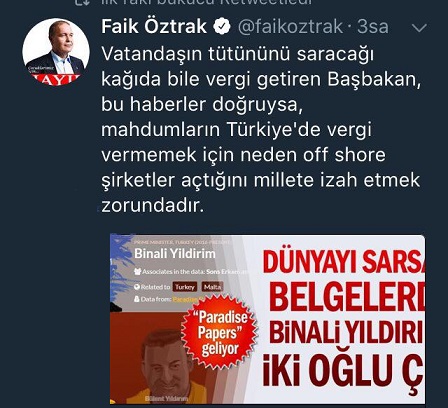Image resolution: width=448 pixels, height=408 pixels.
Task: Open Faik Öztrak's profile picture
Action: click(x=56, y=52)
